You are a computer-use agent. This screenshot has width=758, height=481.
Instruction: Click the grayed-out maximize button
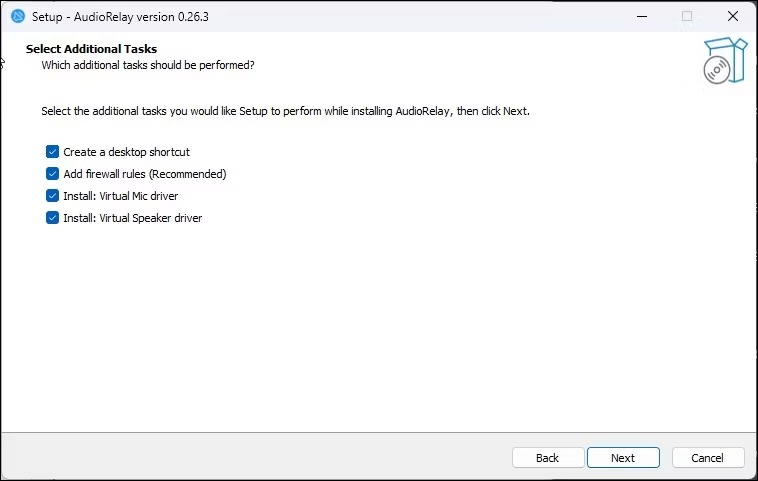687,16
